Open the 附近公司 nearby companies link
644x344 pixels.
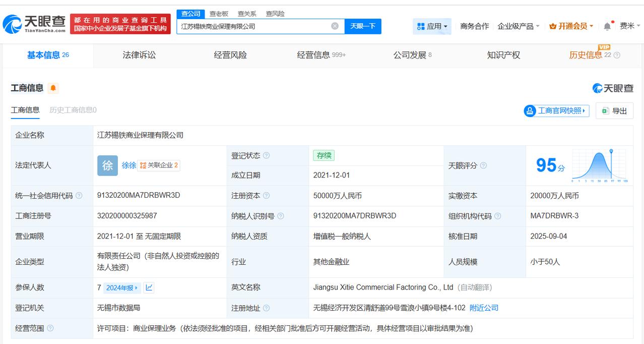484,308
